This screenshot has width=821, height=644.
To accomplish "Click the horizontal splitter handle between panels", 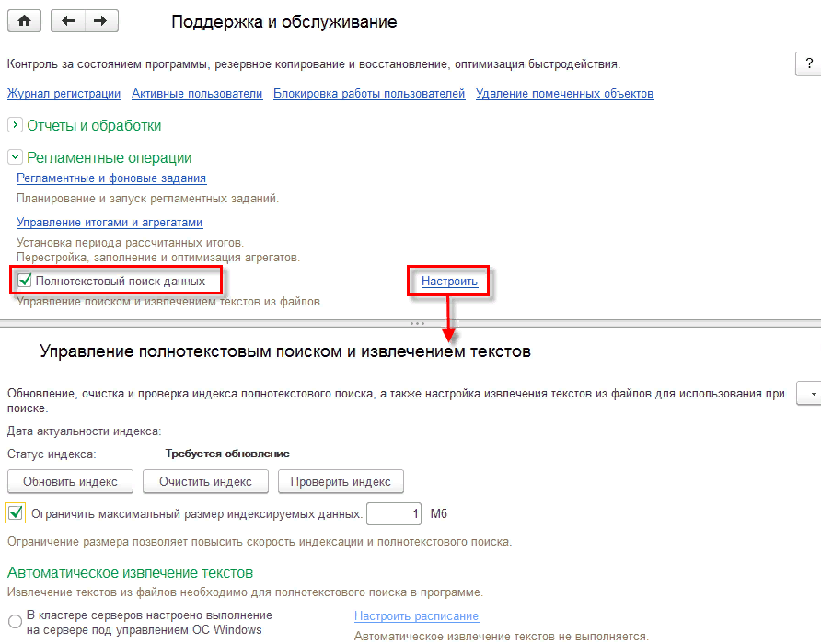I will pyautogui.click(x=416, y=323).
